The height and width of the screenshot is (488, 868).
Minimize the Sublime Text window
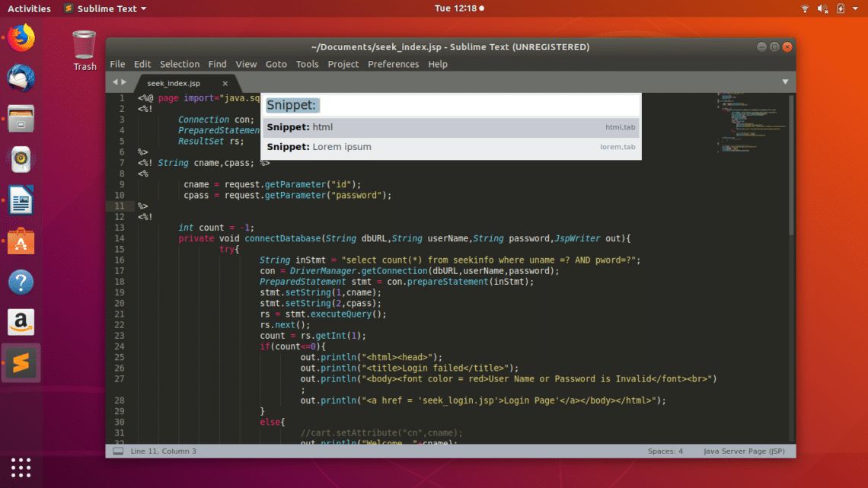tap(761, 47)
